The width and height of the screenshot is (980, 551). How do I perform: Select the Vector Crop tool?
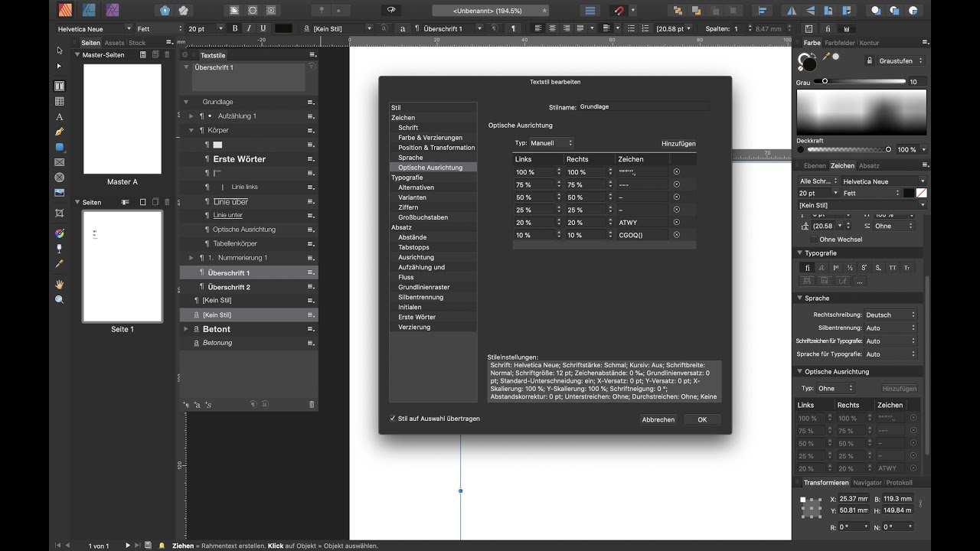(60, 213)
